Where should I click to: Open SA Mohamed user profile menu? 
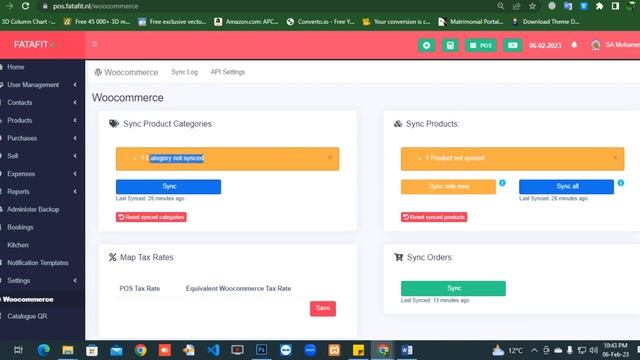616,45
